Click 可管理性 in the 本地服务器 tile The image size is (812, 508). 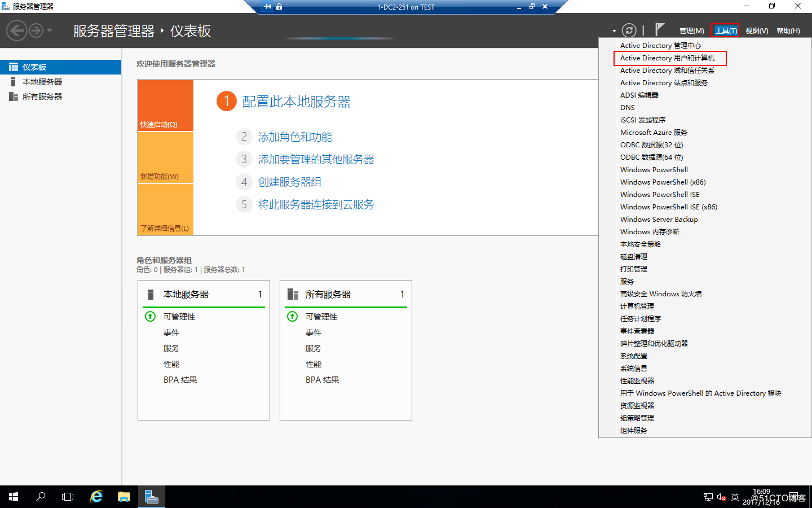(x=179, y=317)
